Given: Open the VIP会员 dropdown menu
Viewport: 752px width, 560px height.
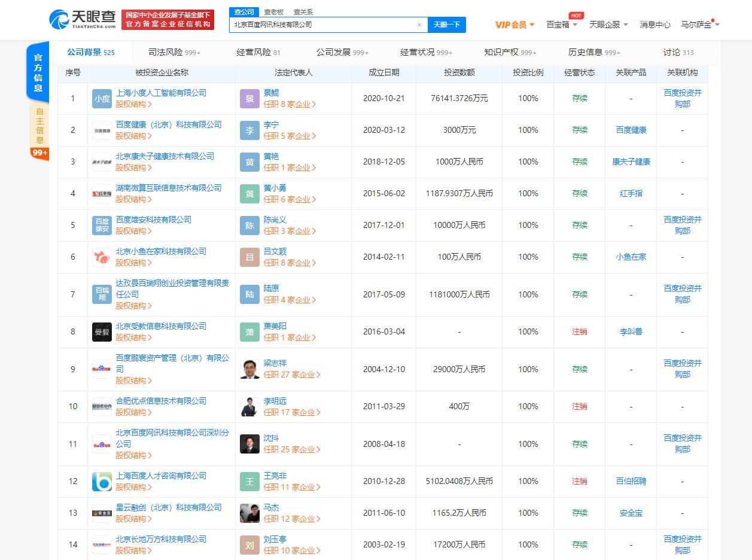Looking at the screenshot, I should (514, 25).
